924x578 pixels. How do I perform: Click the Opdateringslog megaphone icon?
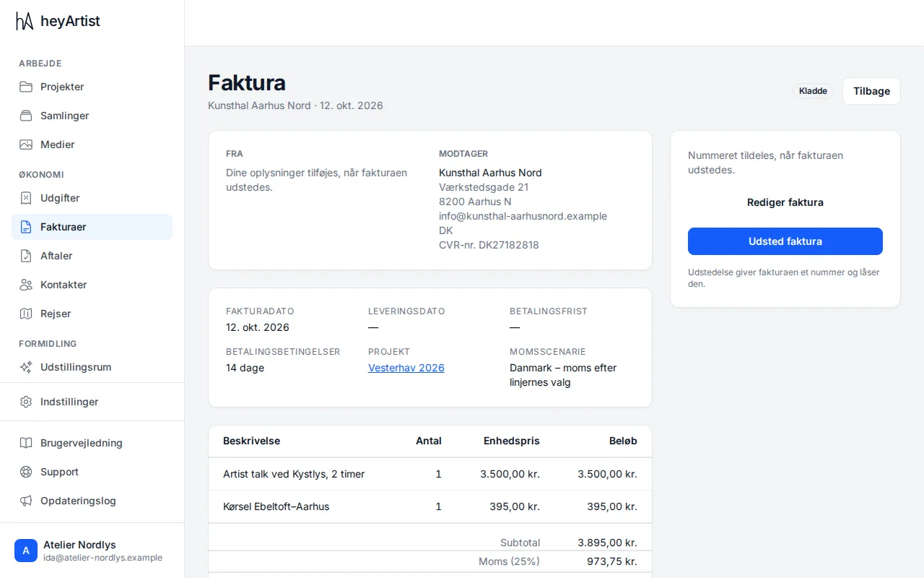[26, 501]
